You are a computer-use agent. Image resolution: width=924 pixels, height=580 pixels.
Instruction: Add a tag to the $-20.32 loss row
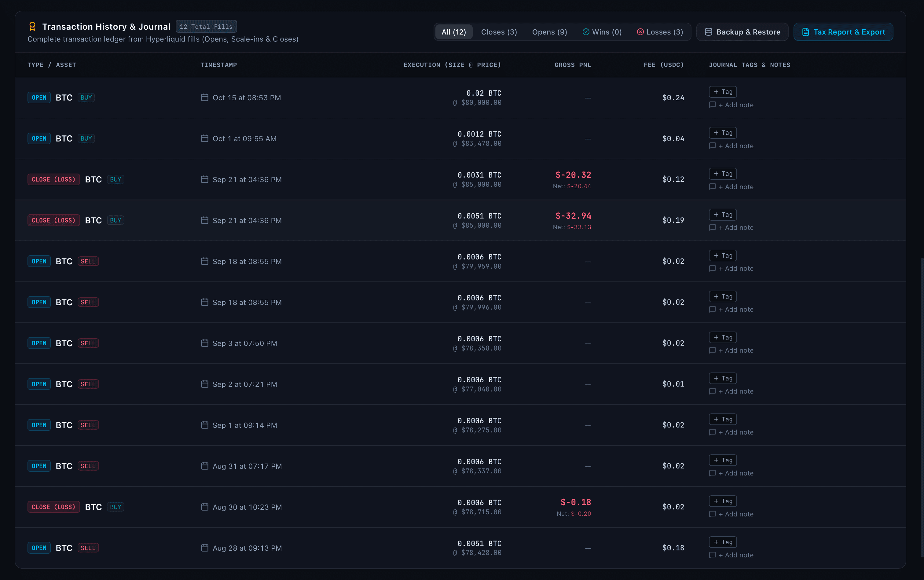coord(723,174)
